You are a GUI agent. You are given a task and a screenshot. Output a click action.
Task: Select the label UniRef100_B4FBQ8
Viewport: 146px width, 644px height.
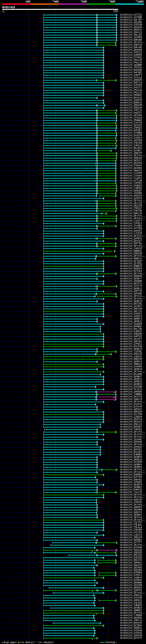pyautogui.click(x=131, y=70)
